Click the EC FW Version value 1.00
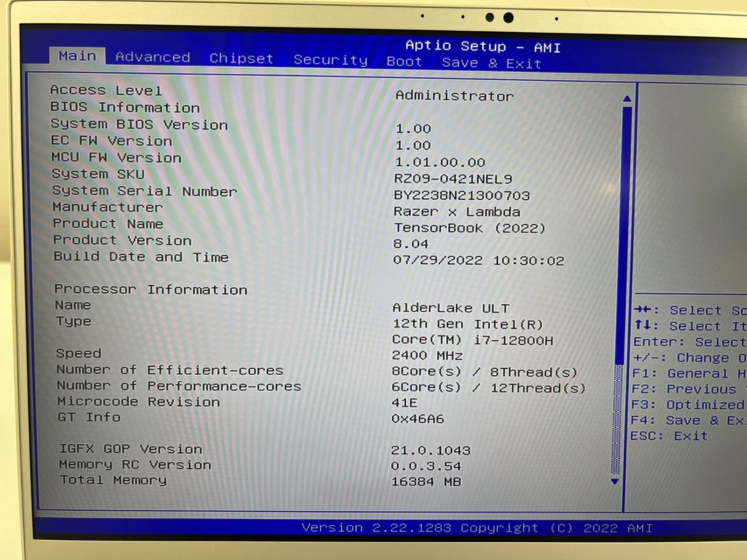Image resolution: width=747 pixels, height=560 pixels. click(413, 146)
